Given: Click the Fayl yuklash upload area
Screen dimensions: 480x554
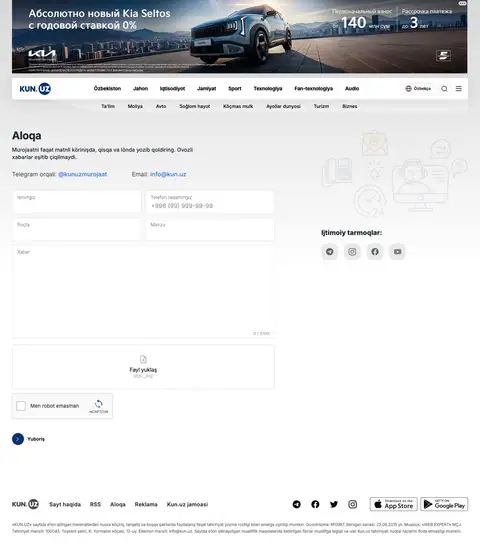Looking at the screenshot, I should point(143,367).
